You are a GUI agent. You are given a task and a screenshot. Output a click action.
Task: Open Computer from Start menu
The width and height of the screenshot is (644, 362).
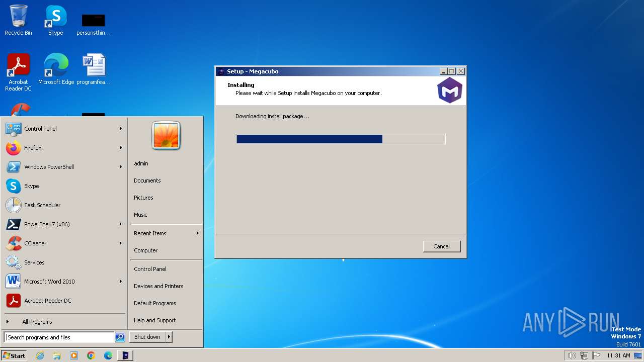coord(166,250)
